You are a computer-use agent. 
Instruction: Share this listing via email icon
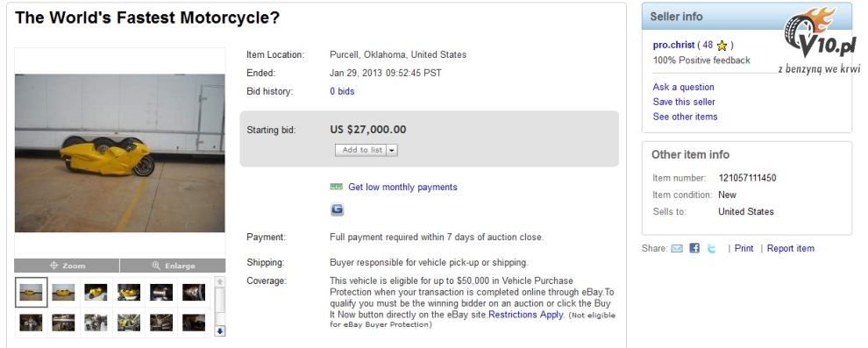pos(677,248)
